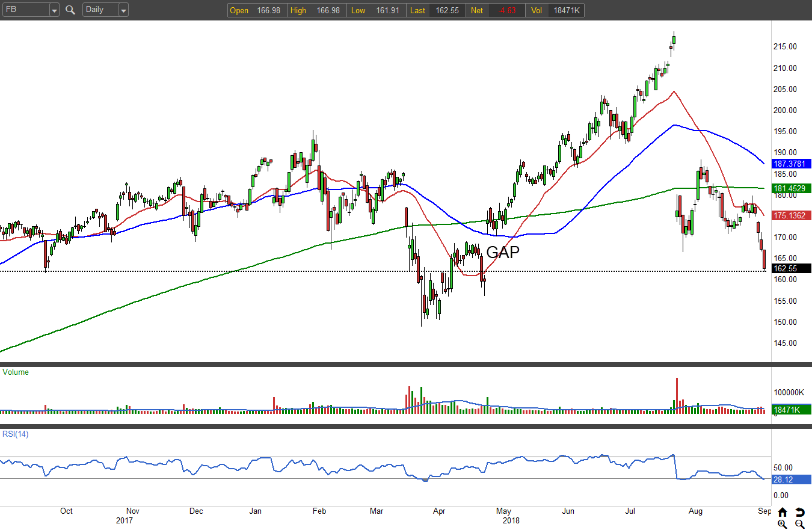Zoom out with the minus magnifier icon
Viewport: 812px width, 530px height.
pos(799,524)
